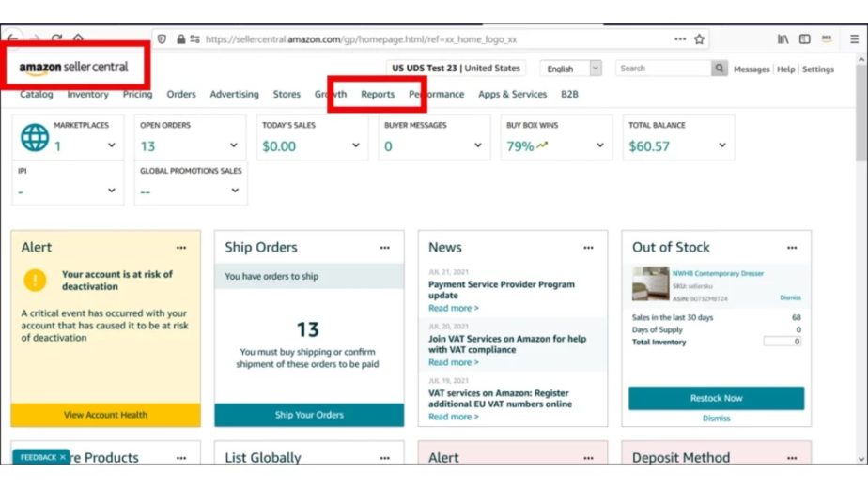Screen dimensions: 868x488
Task: Click the yellow account warning icon
Action: coord(35,280)
